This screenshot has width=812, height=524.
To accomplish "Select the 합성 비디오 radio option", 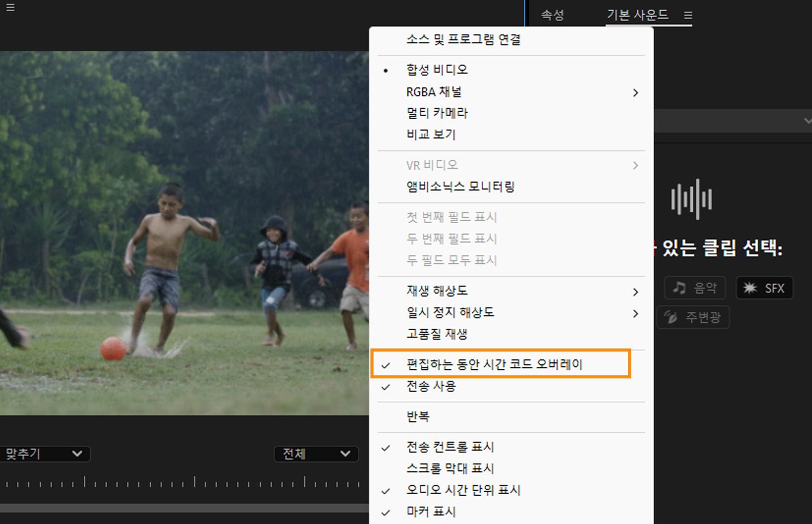I will (x=436, y=69).
